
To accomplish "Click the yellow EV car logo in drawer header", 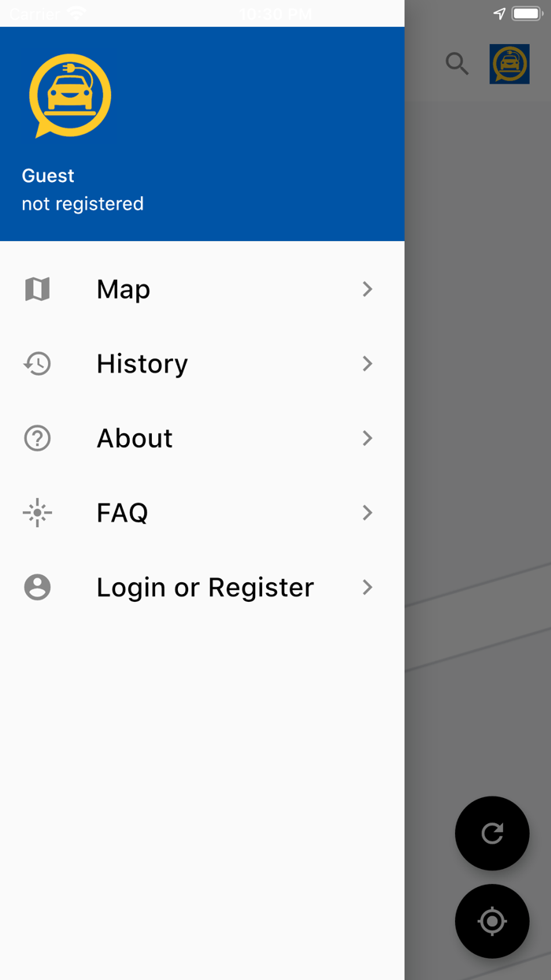I will pos(70,95).
